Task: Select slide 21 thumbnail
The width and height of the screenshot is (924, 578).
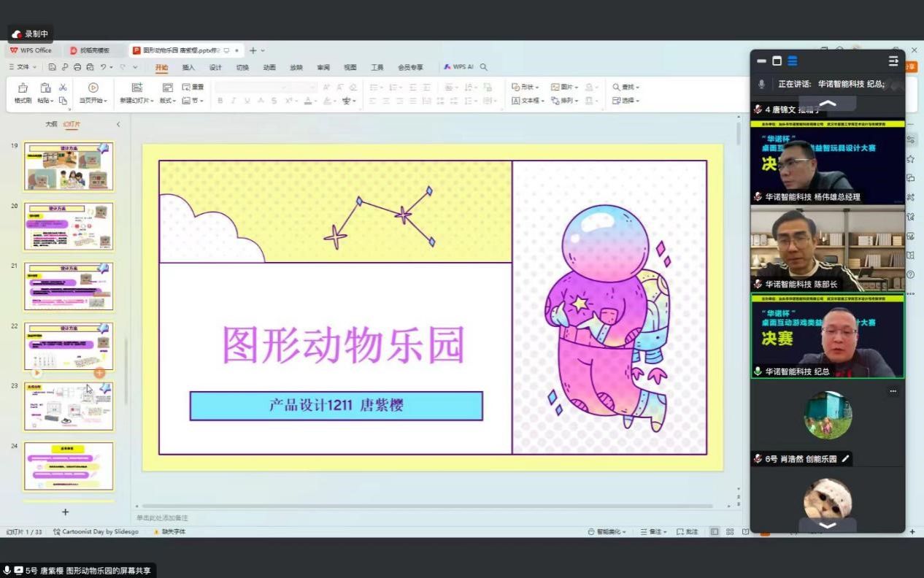Action: pyautogui.click(x=69, y=286)
